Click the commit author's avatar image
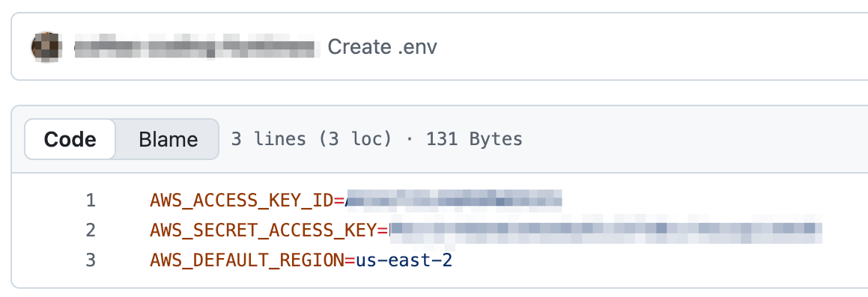 (46, 47)
